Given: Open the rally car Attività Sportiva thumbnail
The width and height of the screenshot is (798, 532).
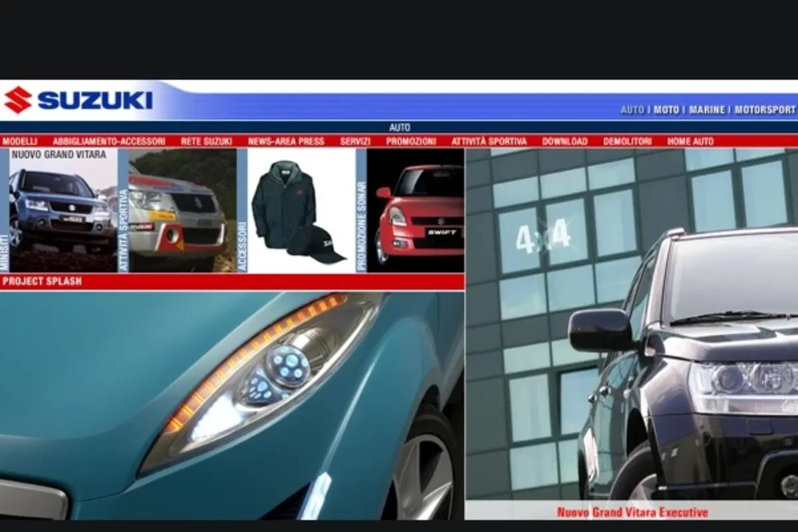Looking at the screenshot, I should [183, 210].
